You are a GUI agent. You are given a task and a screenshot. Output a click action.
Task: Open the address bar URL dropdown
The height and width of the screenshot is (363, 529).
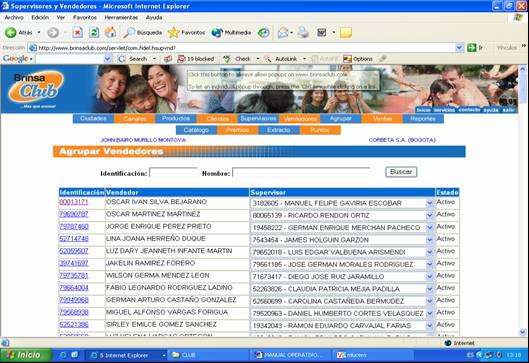[459, 48]
